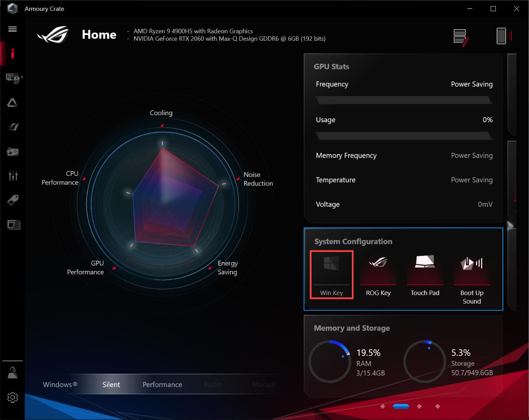This screenshot has height=420, width=529.
Task: Toggle the ROG Key setting
Action: coord(378,275)
